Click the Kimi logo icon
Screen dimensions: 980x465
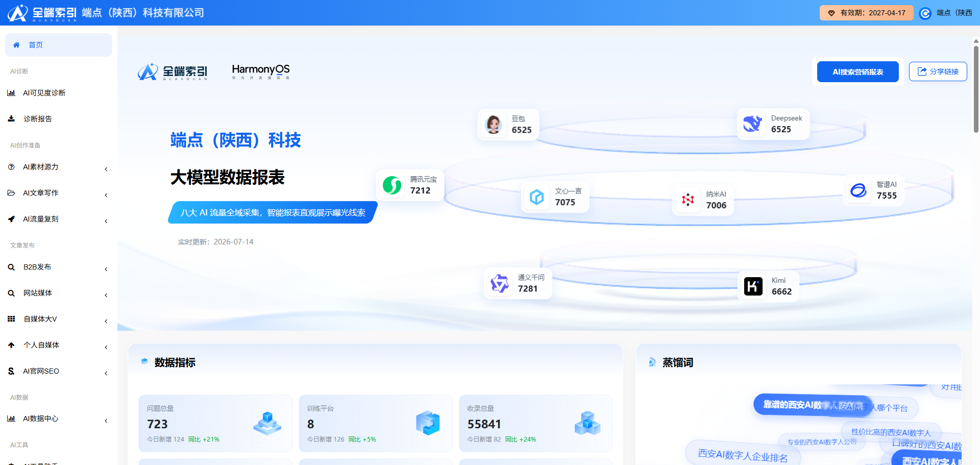click(753, 286)
